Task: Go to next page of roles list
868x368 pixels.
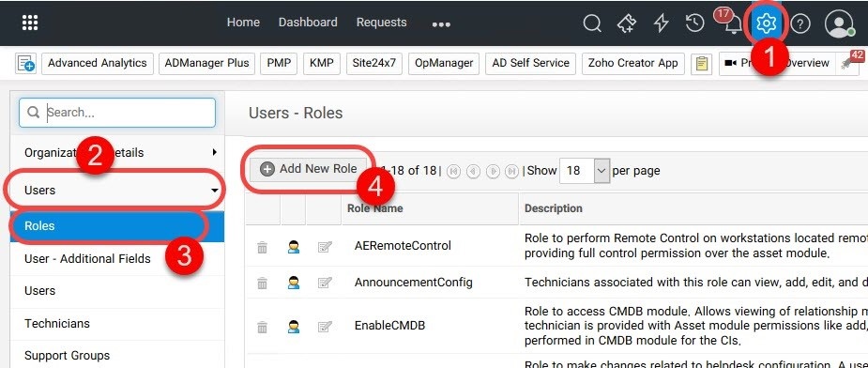Action: [x=493, y=171]
